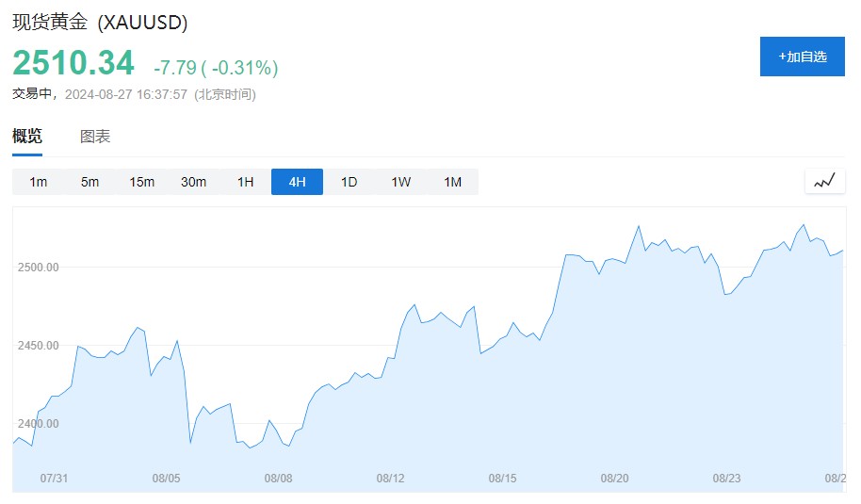Click the 2510.34 current price
Viewport: 861px width, 504px height.
(x=73, y=63)
